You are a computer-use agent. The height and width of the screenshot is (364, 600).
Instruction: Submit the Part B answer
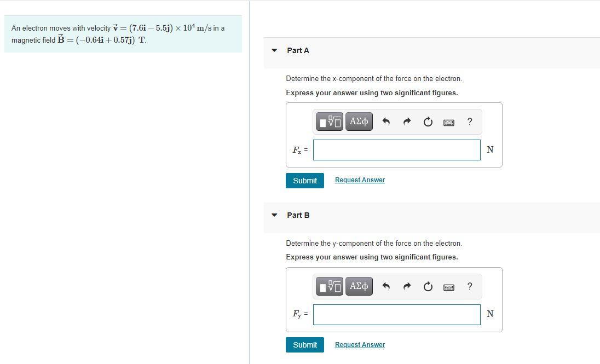[x=305, y=345]
